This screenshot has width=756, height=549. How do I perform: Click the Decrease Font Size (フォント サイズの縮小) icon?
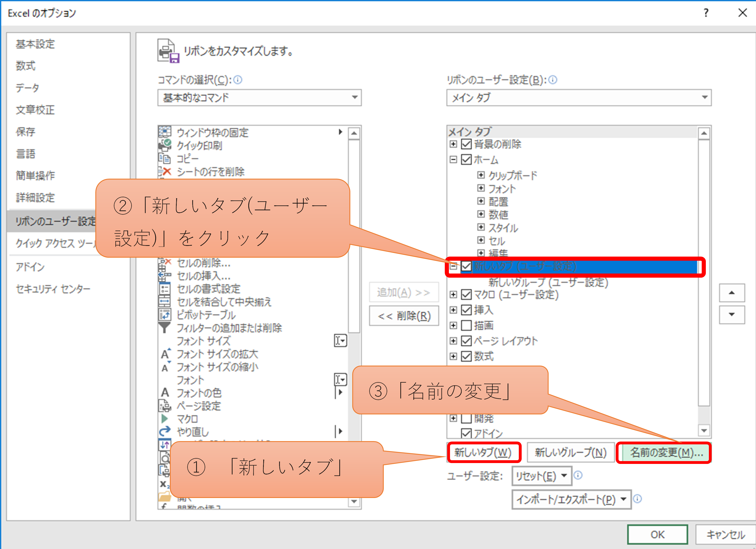click(x=166, y=366)
